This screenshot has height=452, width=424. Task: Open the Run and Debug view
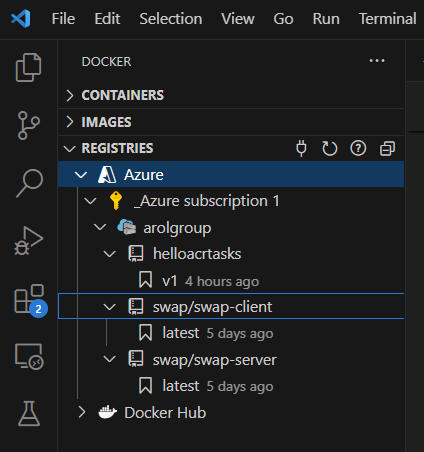pos(29,241)
